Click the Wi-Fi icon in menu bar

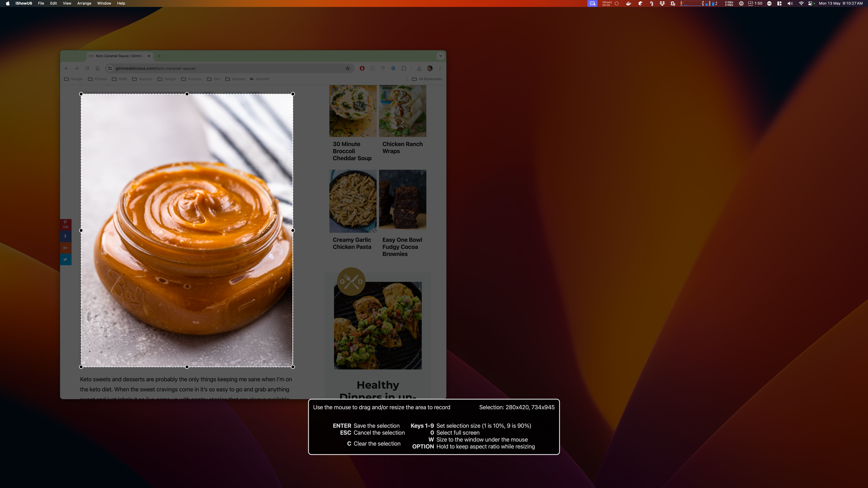point(801,3)
